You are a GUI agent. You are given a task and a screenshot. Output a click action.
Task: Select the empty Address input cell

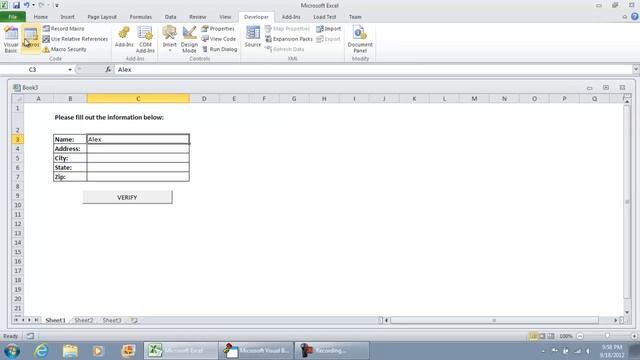(138, 149)
